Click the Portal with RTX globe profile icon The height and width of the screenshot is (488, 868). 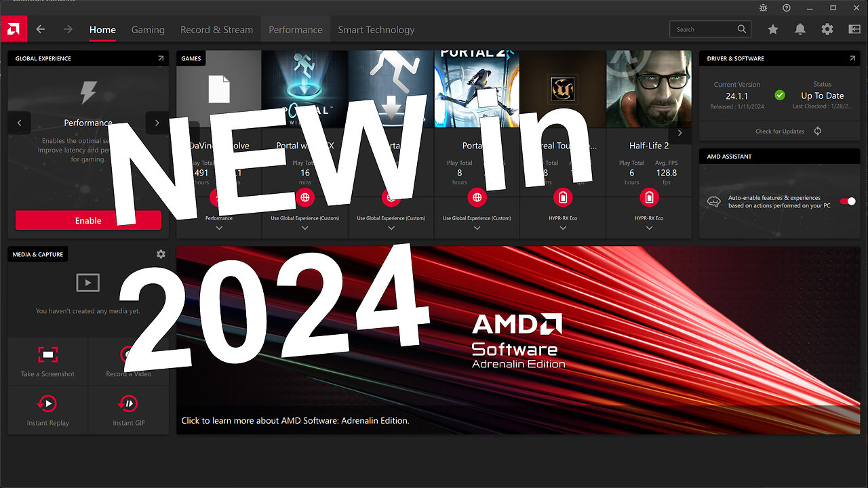pos(305,197)
